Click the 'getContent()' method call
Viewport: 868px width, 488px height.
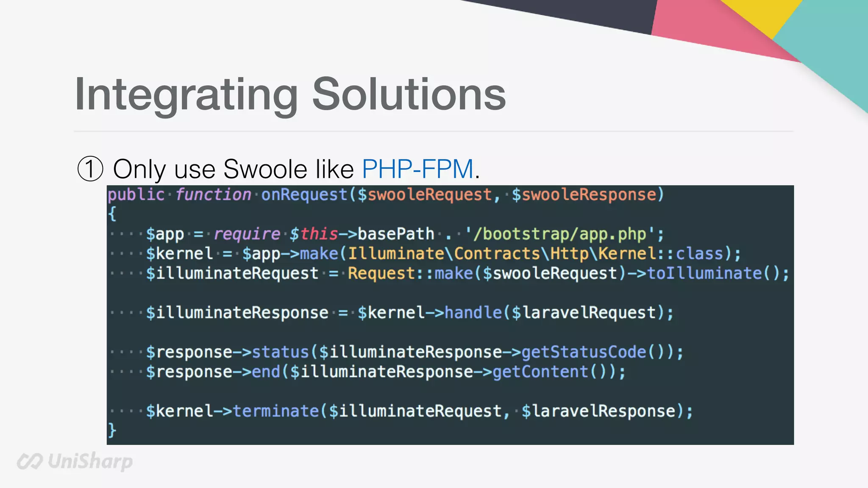click(550, 372)
